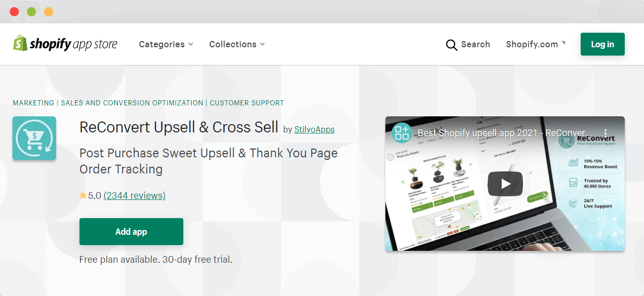Click the red window close button
The image size is (644, 296).
pyautogui.click(x=15, y=11)
